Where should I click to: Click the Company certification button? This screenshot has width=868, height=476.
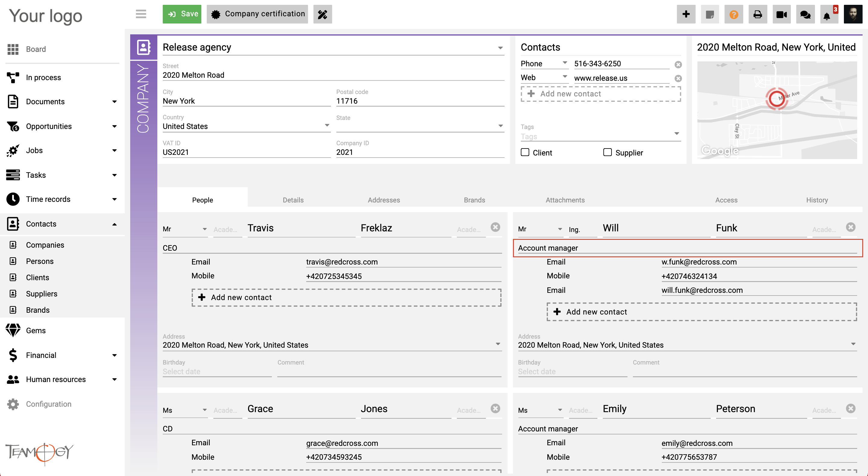point(257,14)
